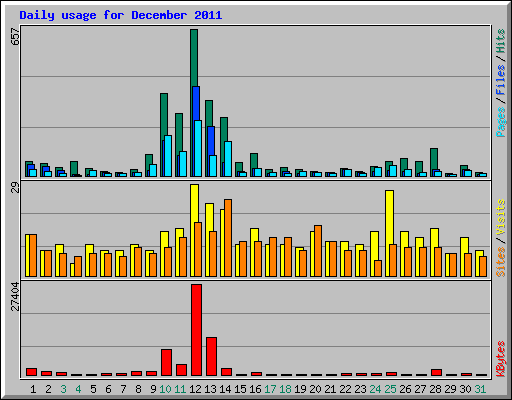Select the cyan Pages bar for day 12
Screen dimensions: 512x400
point(198,148)
